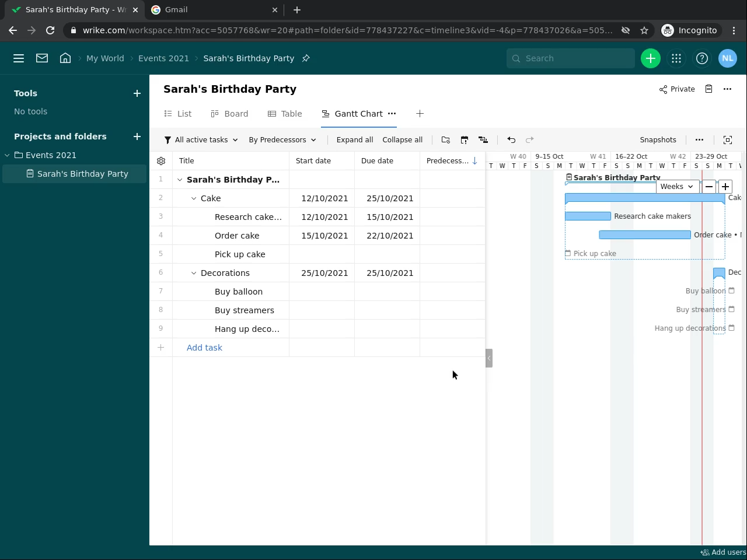
Task: Switch to the Board tab
Action: coord(229,114)
